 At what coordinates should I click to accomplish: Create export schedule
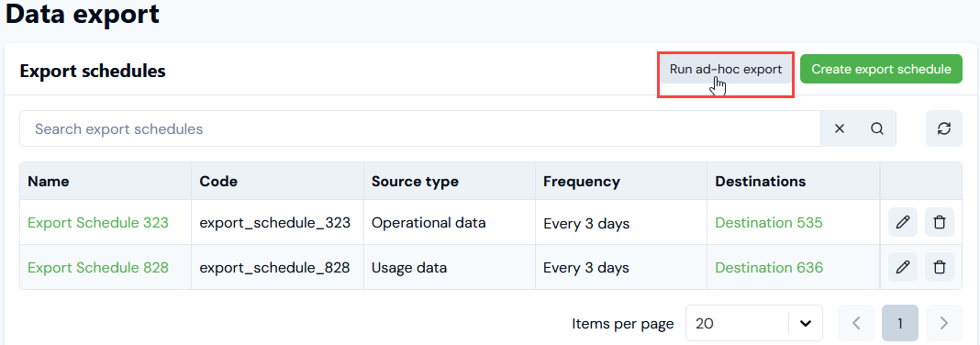(x=881, y=70)
